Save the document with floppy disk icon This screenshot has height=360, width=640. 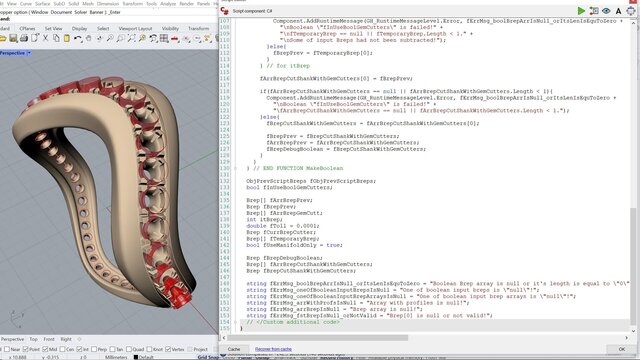[x=13, y=38]
